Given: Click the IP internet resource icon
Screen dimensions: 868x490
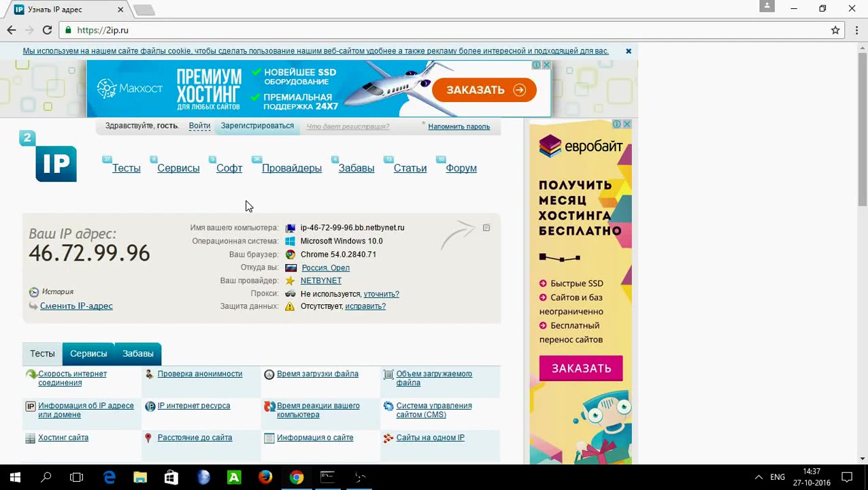Looking at the screenshot, I should [x=150, y=406].
